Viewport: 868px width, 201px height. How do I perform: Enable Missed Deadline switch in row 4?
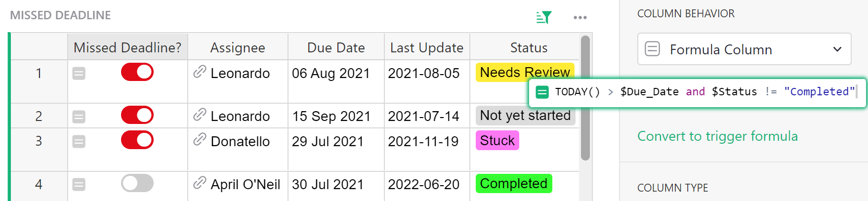point(137,183)
